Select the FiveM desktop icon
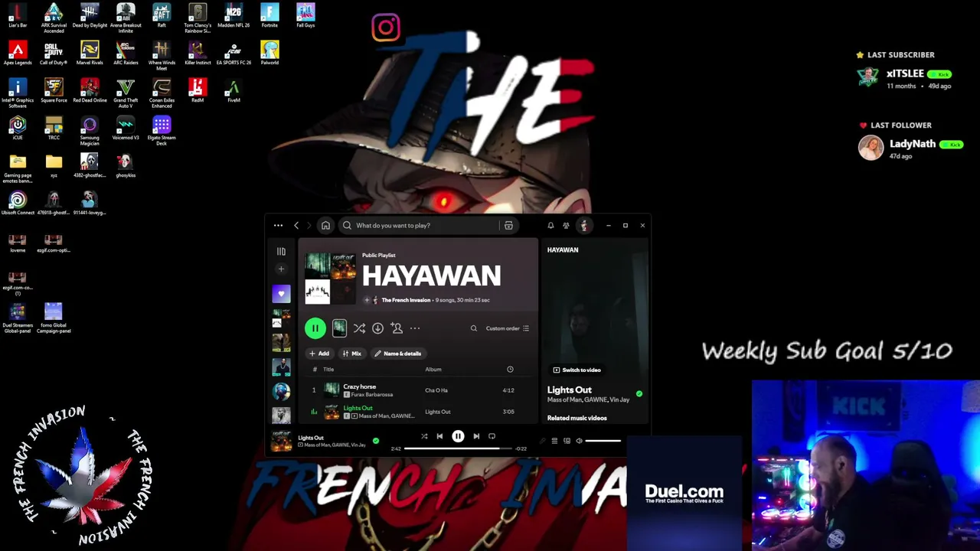This screenshot has height=551, width=980. point(234,90)
